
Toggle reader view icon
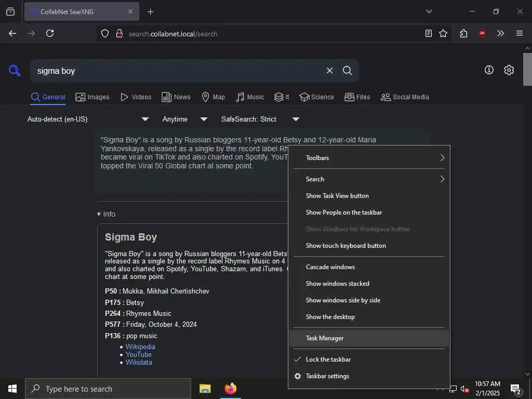click(429, 33)
